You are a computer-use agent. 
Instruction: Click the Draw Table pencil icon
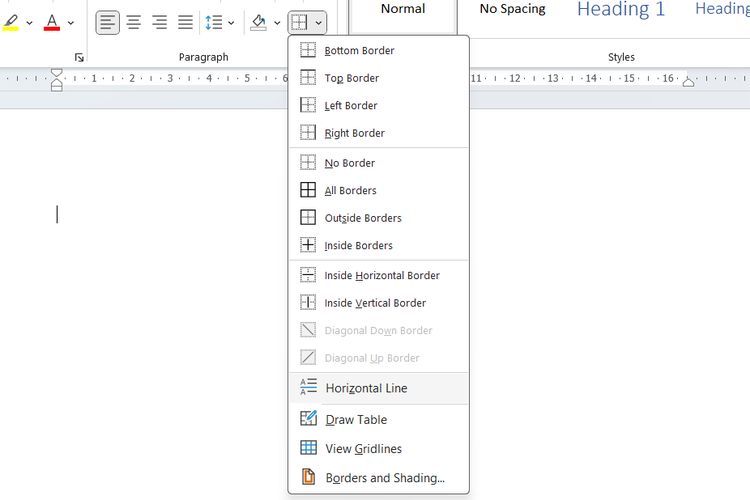[308, 419]
